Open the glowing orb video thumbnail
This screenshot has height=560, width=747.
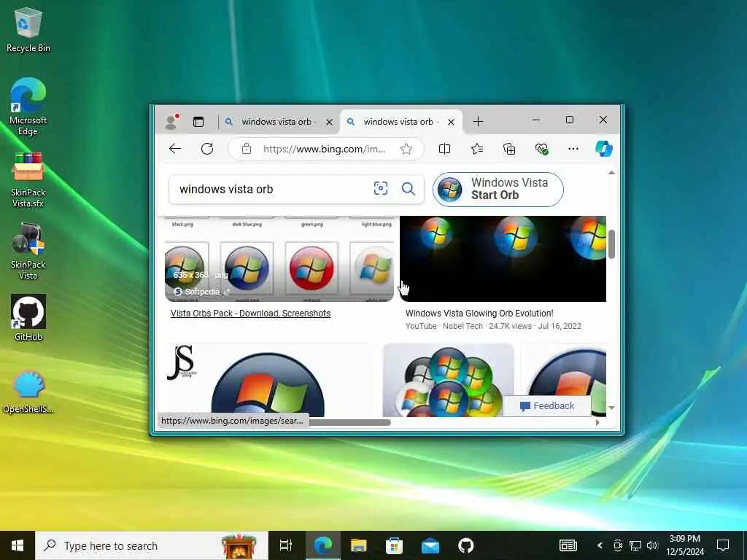click(503, 259)
